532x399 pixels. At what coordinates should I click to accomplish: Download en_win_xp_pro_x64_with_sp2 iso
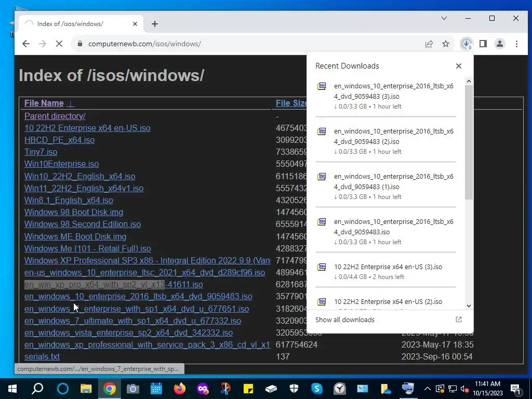(x=114, y=284)
